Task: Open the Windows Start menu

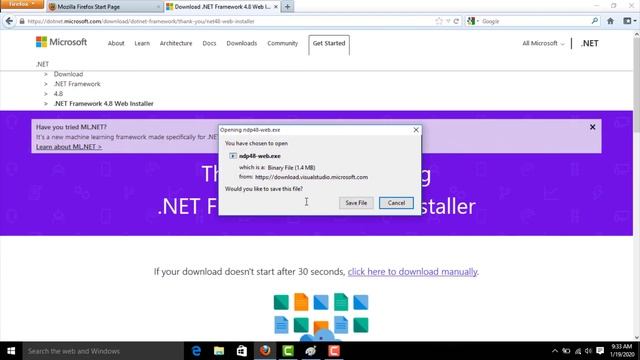Action: pyautogui.click(x=11, y=351)
